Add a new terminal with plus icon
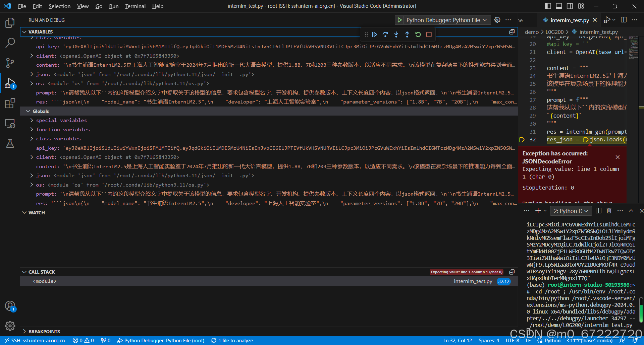644x345 pixels. point(538,211)
